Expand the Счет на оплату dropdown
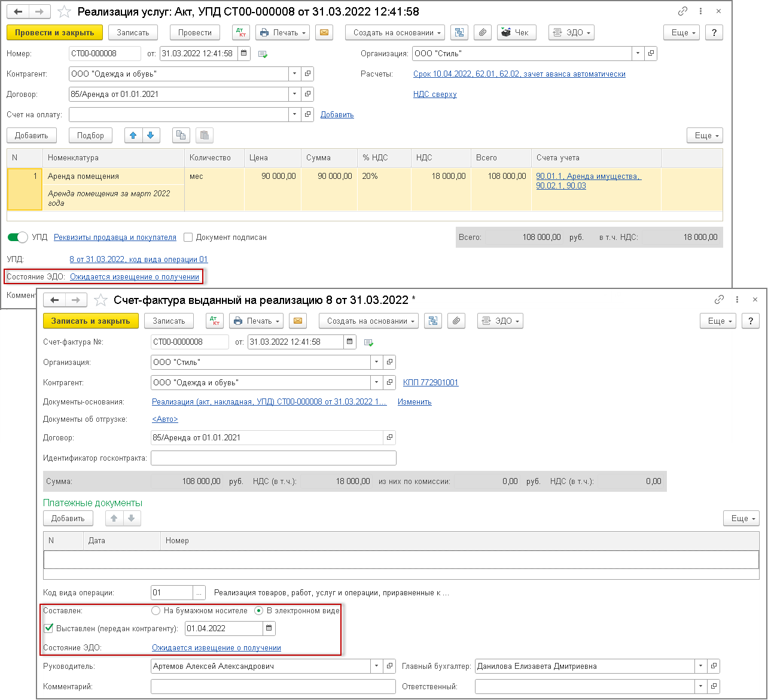Image resolution: width=768 pixels, height=700 pixels. pos(295,114)
